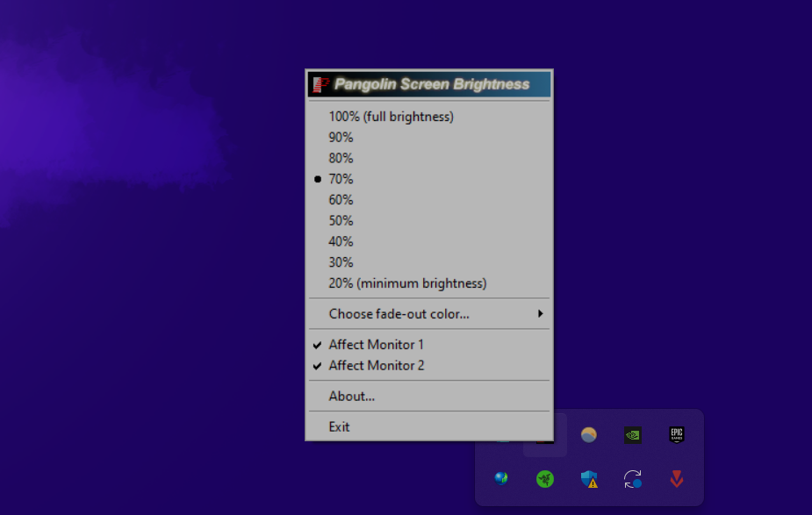This screenshot has width=812, height=515.
Task: Click the NVIDIA tray icon
Action: [x=632, y=434]
